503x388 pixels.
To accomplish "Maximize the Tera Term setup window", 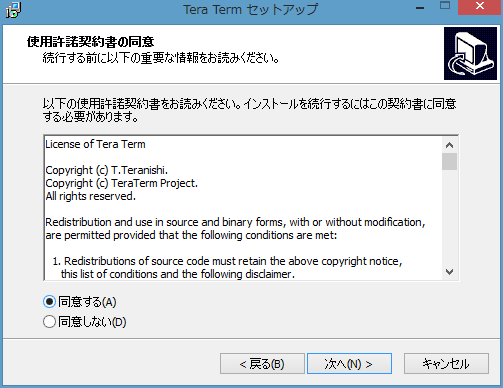I will 445,6.
